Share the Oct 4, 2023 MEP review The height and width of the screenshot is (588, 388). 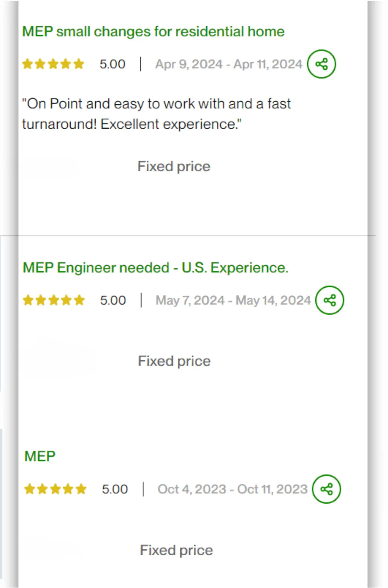pyautogui.click(x=327, y=489)
